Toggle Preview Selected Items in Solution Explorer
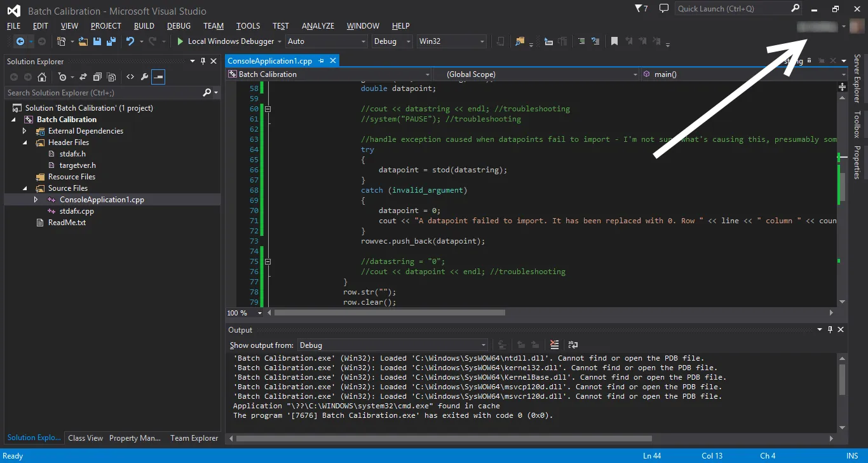 pyautogui.click(x=158, y=77)
